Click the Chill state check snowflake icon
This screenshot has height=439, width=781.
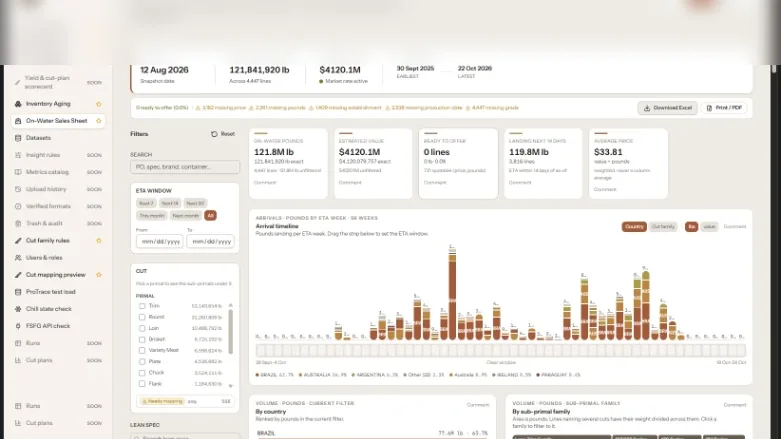click(18, 309)
